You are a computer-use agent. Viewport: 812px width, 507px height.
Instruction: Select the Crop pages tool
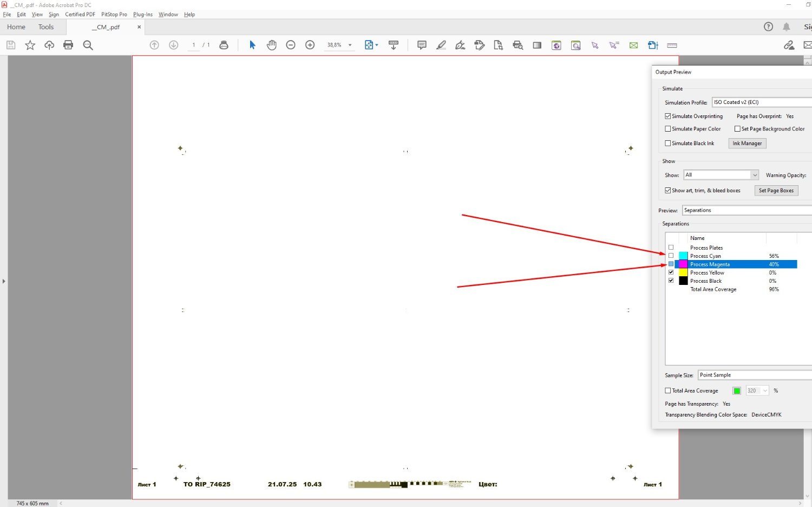click(x=499, y=45)
